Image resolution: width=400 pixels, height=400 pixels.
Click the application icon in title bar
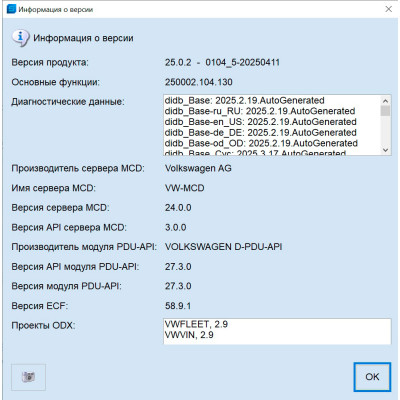point(11,9)
